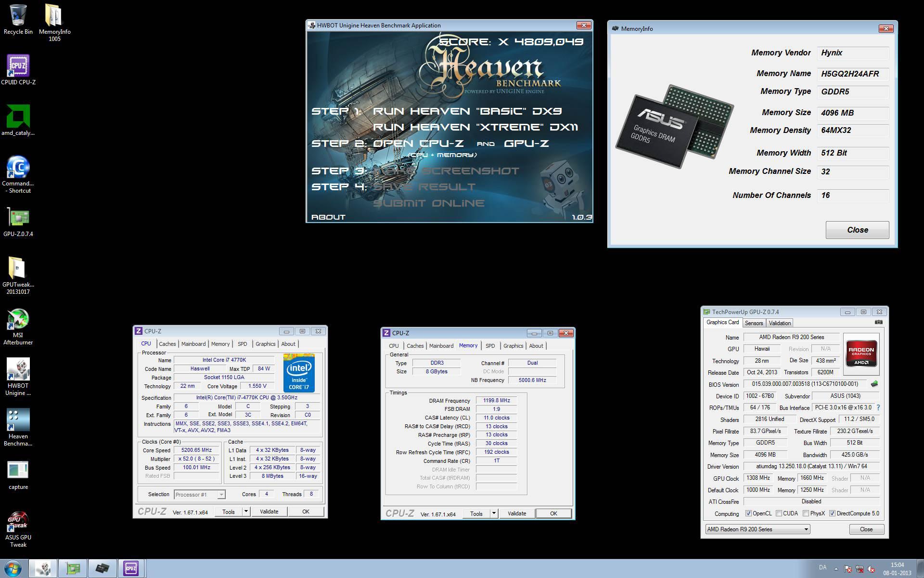Click the Bus Interface question mark icon
The height and width of the screenshot is (578, 924).
click(x=878, y=407)
